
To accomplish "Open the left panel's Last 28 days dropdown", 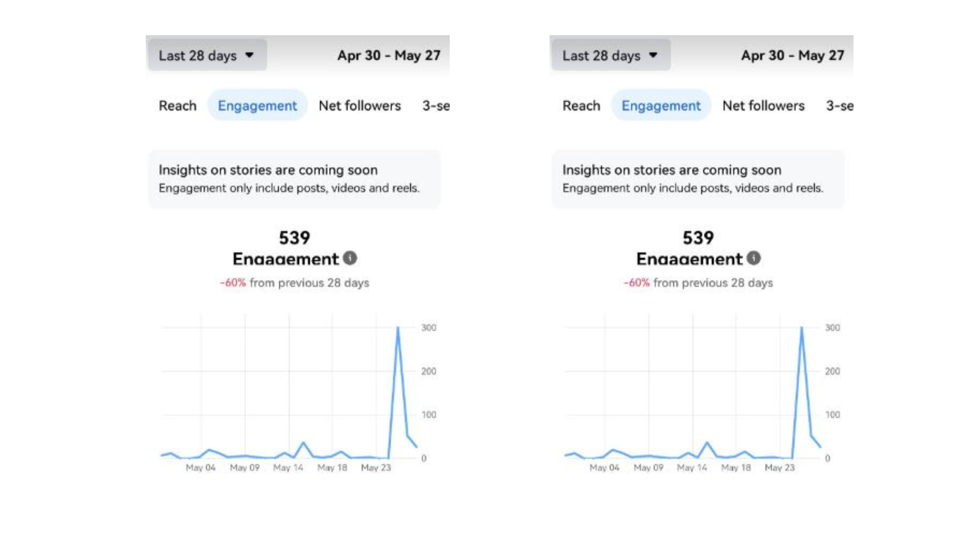I will (207, 55).
